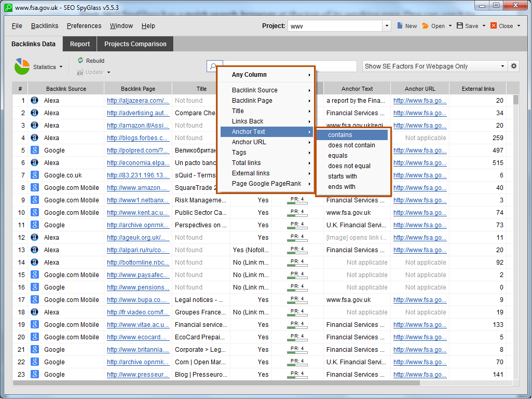
Task: Switch to the Report tab
Action: 80,44
